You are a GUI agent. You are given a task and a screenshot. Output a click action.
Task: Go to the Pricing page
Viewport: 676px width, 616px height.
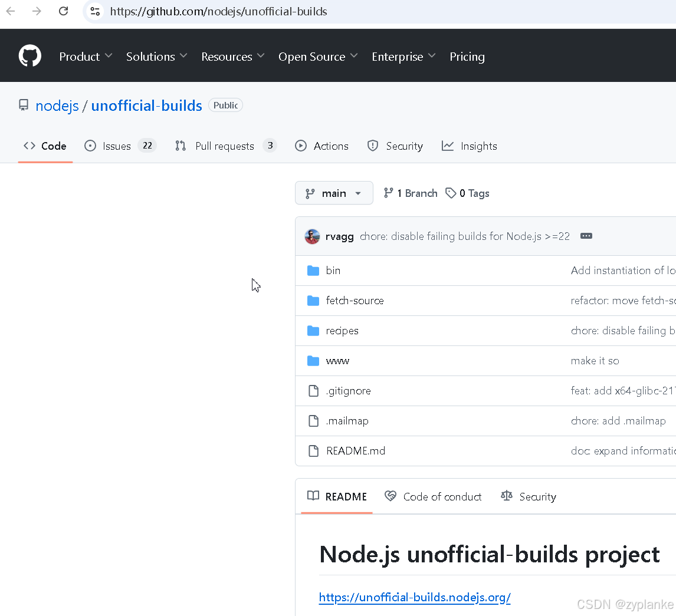point(467,57)
